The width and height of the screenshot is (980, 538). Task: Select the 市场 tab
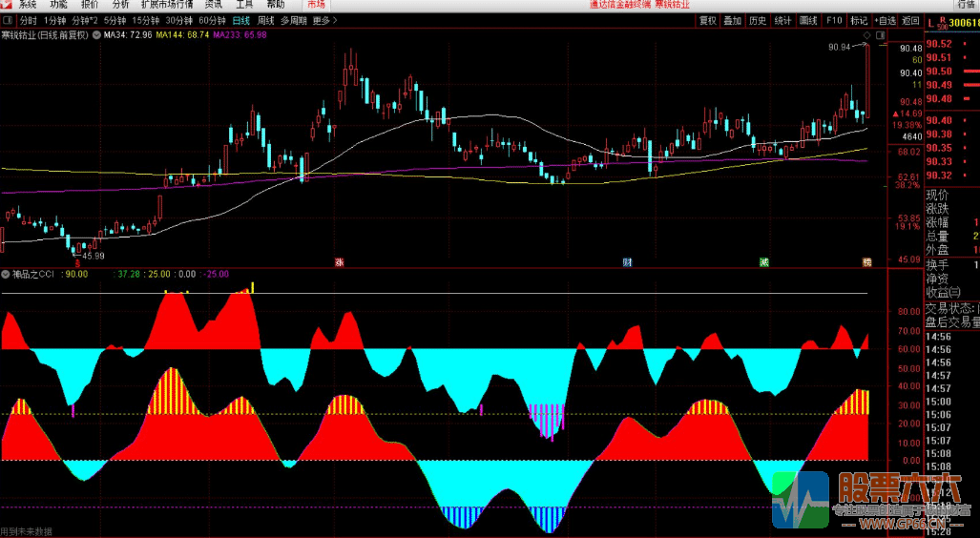coord(316,5)
